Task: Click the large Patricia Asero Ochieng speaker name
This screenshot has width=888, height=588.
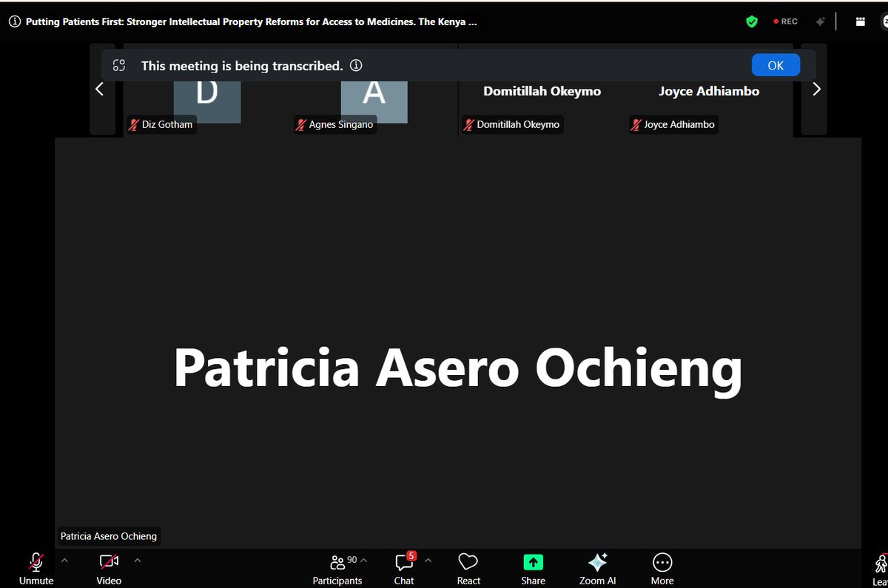Action: pos(457,368)
